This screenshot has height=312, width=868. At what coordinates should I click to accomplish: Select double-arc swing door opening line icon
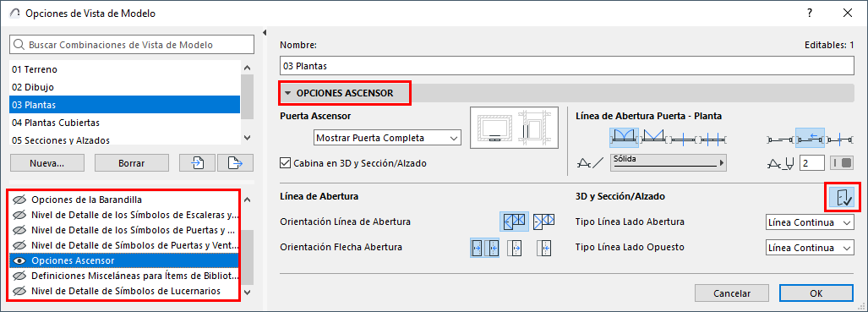click(624, 137)
